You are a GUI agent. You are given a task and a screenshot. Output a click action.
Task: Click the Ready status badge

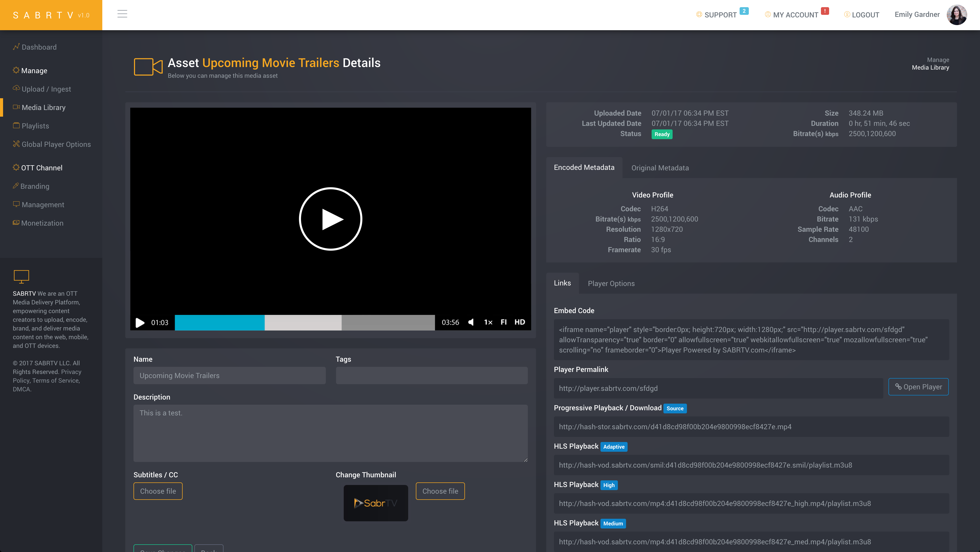[x=662, y=134]
